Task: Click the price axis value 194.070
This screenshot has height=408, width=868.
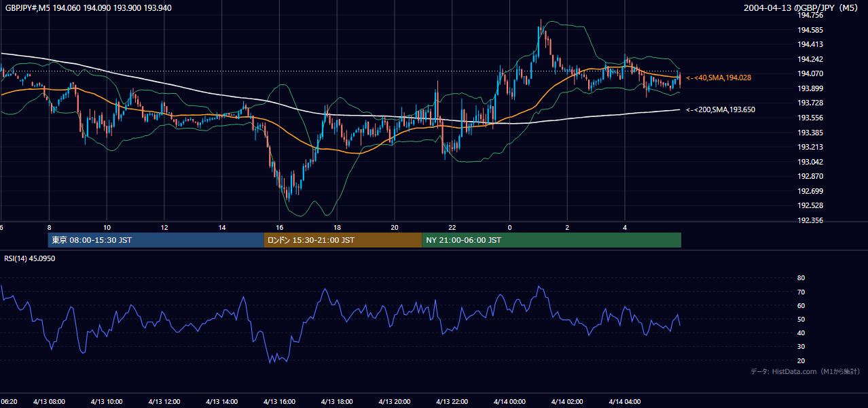Action: pos(810,73)
